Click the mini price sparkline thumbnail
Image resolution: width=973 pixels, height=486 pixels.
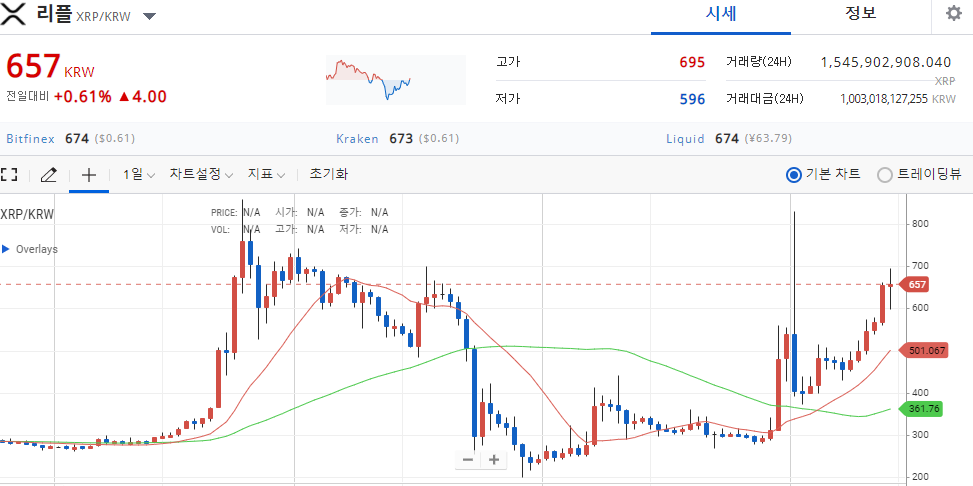[x=395, y=80]
